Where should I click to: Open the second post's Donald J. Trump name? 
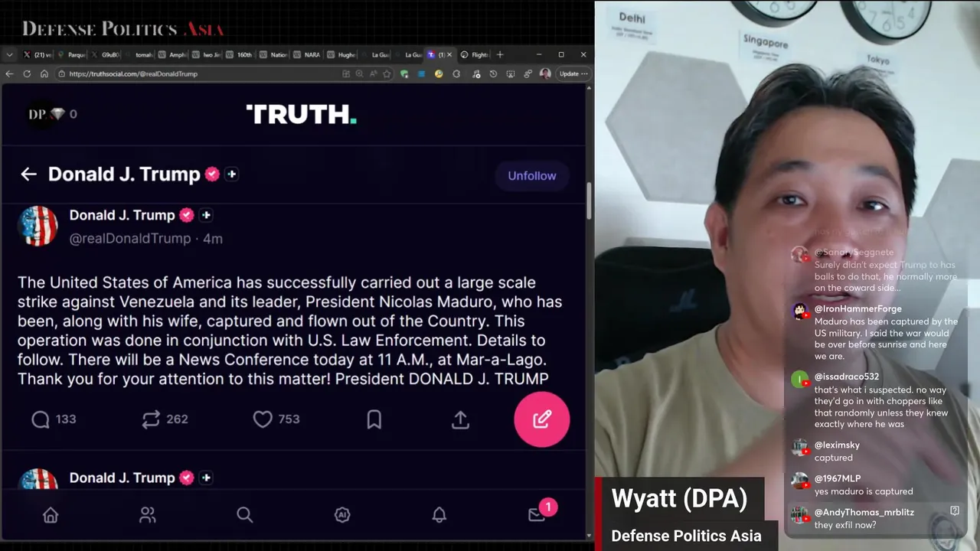[x=122, y=478]
